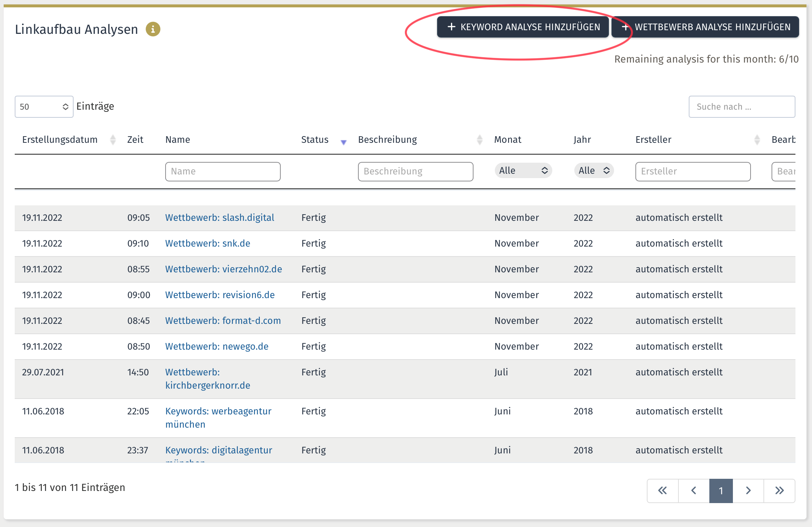Viewport: 812px width, 527px height.
Task: Go to previous page arrow
Action: [x=694, y=491]
